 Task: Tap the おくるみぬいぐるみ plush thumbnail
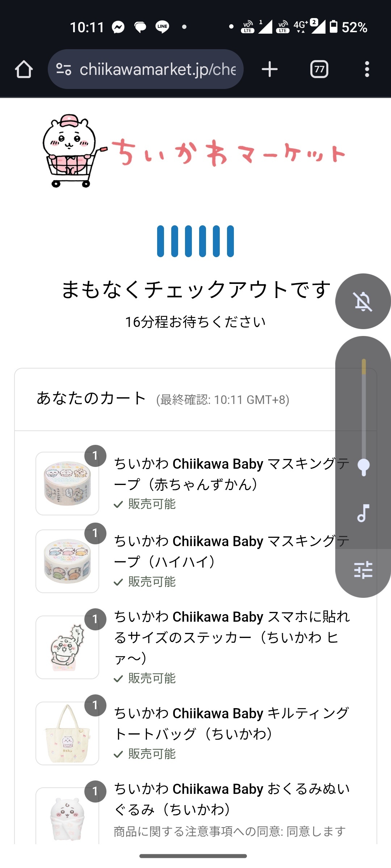(x=67, y=817)
